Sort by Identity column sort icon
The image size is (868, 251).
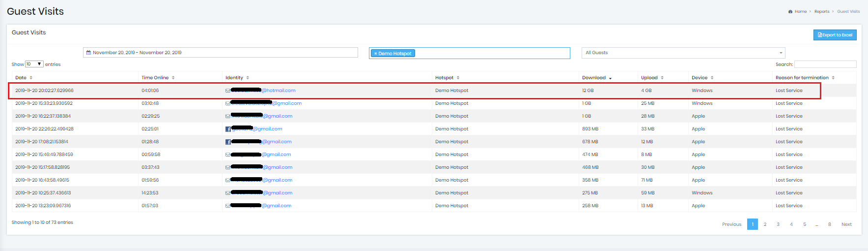click(x=248, y=78)
